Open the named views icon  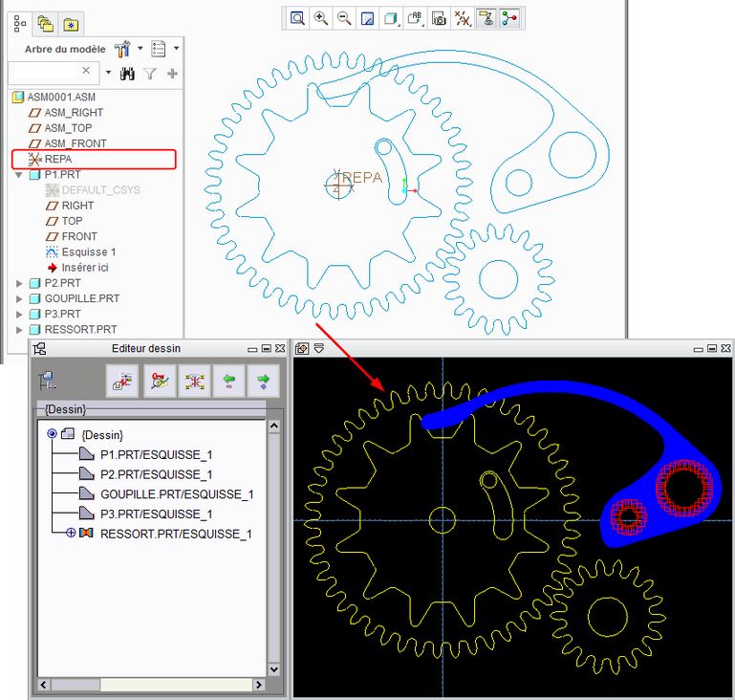point(416,19)
